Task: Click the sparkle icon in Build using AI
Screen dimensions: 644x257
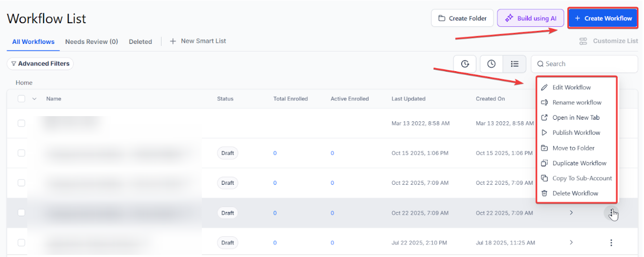Action: 509,18
